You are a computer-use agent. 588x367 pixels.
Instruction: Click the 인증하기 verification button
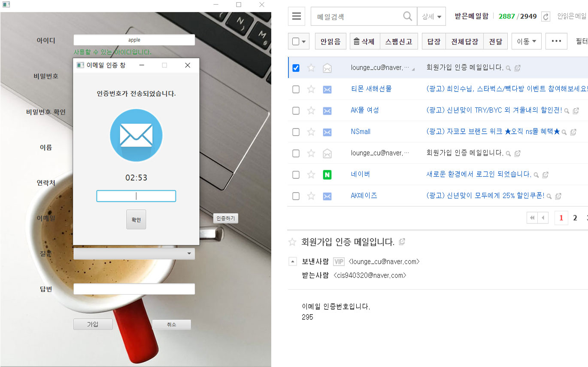point(225,218)
